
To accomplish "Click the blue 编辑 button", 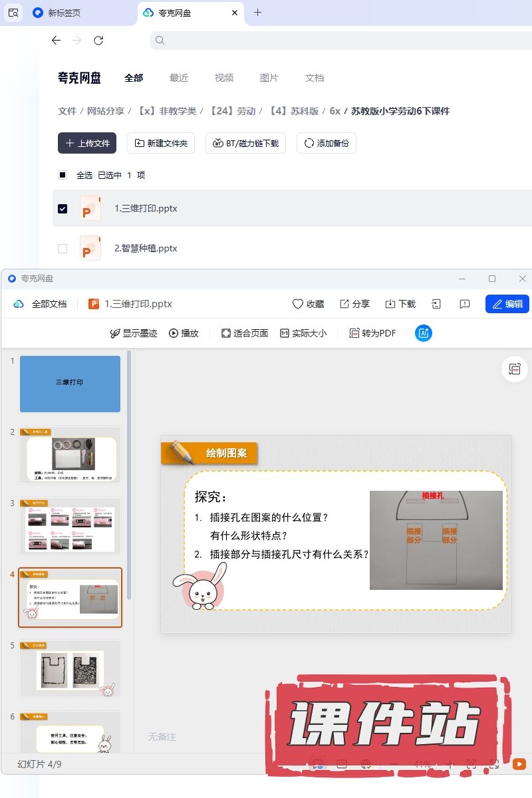I will coord(507,304).
